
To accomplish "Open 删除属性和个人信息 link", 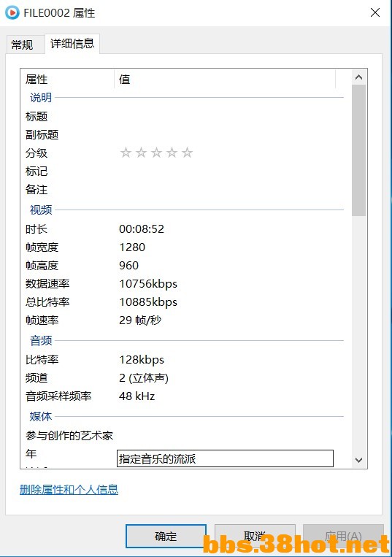I will (69, 490).
